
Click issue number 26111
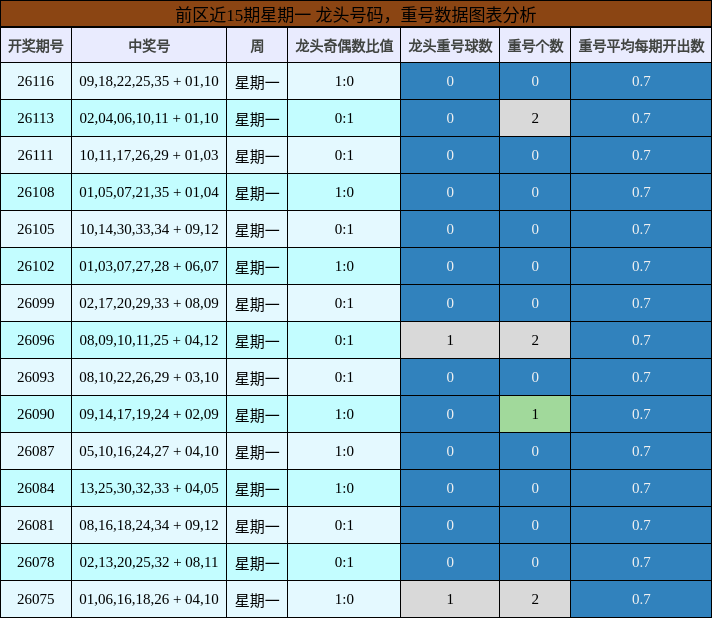(36, 155)
